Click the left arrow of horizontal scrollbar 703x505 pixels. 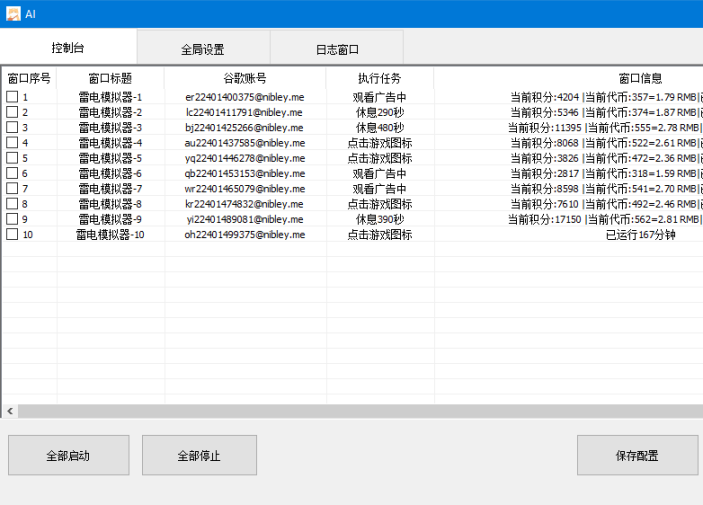(10, 411)
